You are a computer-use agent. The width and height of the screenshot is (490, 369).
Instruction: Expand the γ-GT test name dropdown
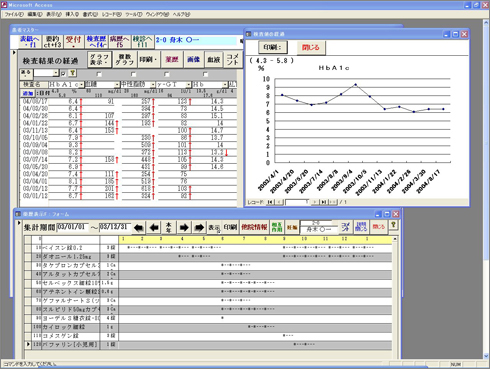tap(189, 85)
